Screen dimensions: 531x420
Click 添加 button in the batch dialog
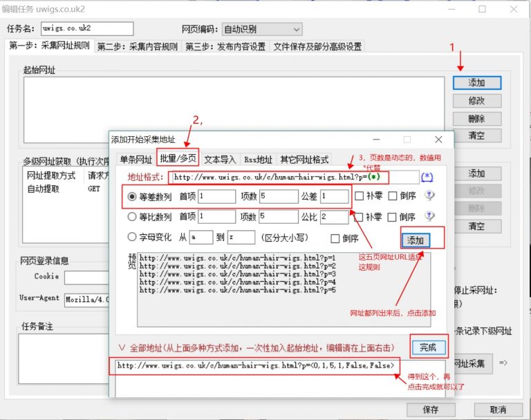pyautogui.click(x=415, y=240)
